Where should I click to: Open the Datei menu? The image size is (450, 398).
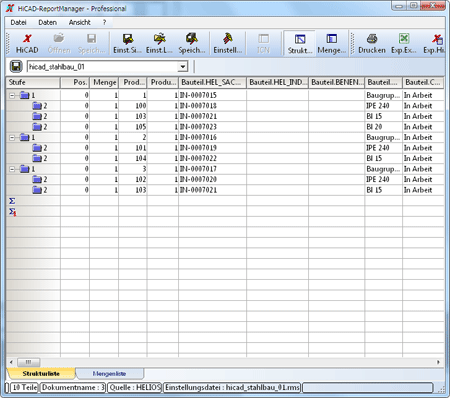click(18, 22)
